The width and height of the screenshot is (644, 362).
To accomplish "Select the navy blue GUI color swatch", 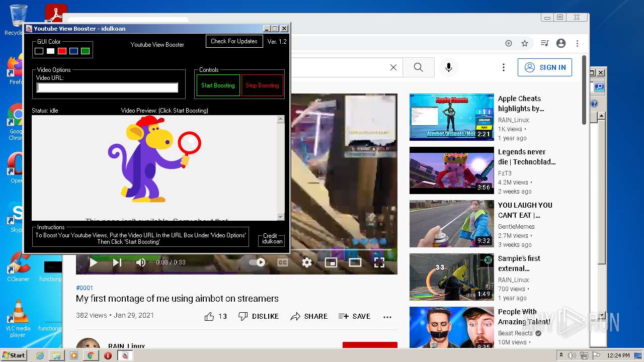I will coord(73,51).
